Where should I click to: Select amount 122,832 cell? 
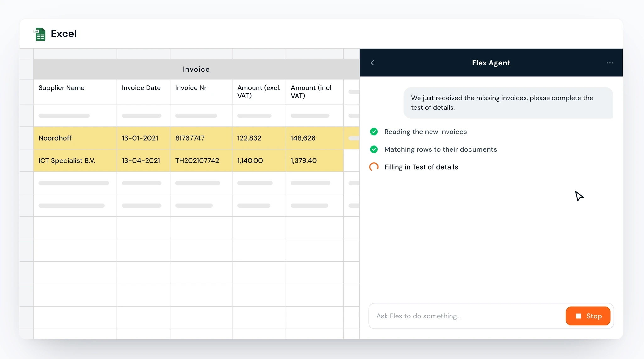[x=259, y=138]
